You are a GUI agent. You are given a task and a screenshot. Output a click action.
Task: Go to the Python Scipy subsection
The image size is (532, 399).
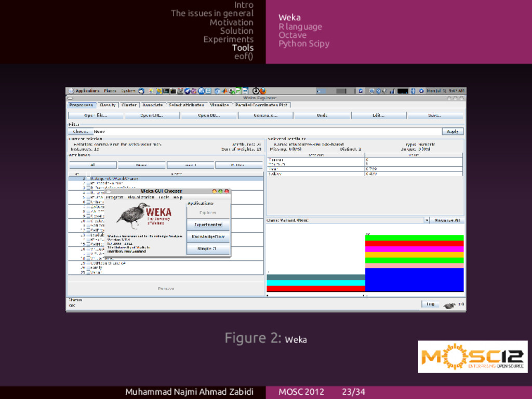(304, 44)
